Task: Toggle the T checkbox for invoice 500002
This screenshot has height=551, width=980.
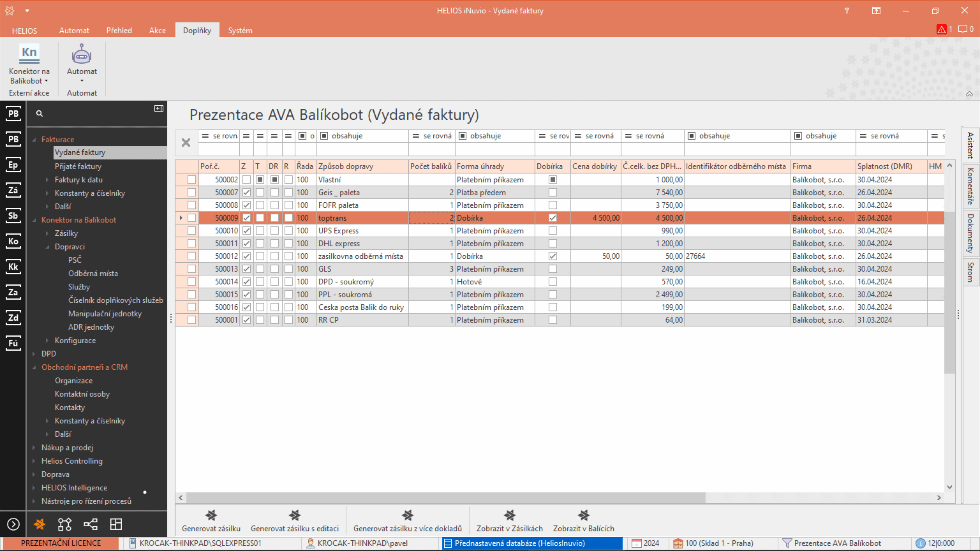Action: (x=260, y=180)
